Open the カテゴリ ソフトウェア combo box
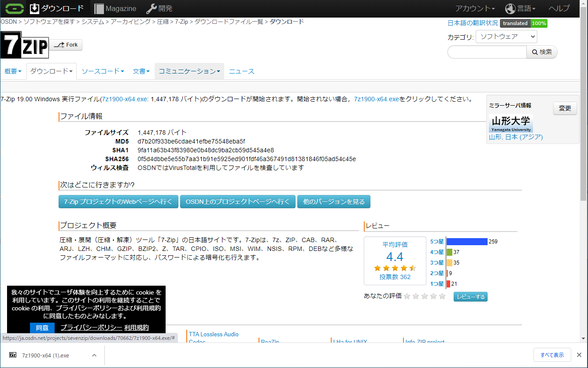Viewport: 588px width, 368px height. (x=507, y=37)
